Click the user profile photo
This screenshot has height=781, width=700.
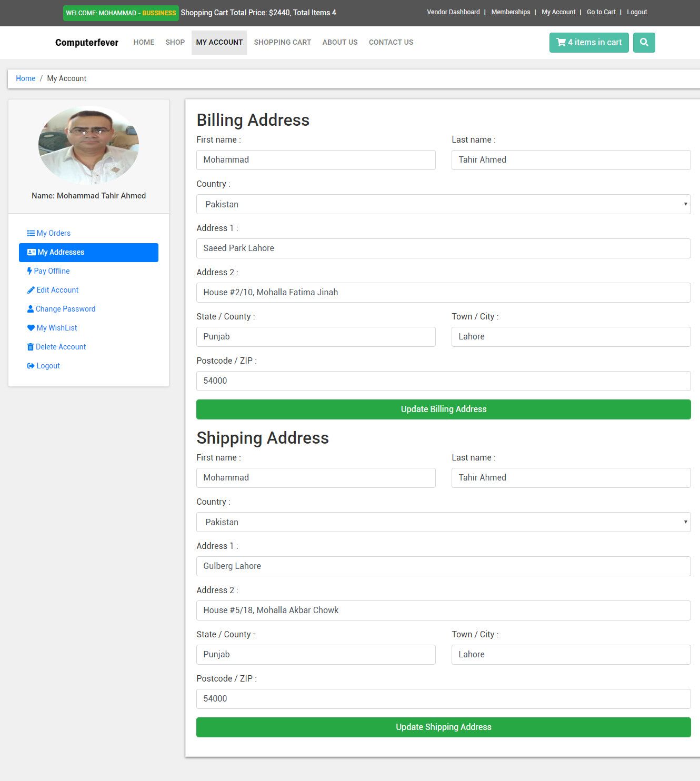pyautogui.click(x=88, y=145)
